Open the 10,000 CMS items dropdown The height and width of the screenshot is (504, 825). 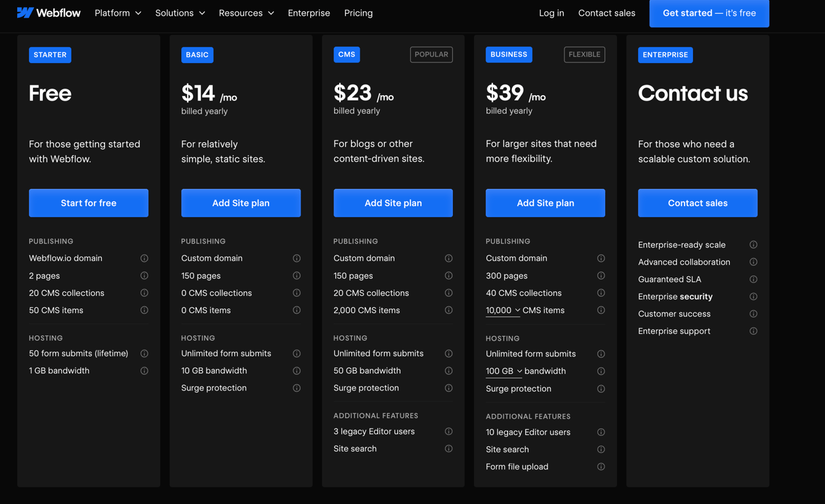pos(503,310)
